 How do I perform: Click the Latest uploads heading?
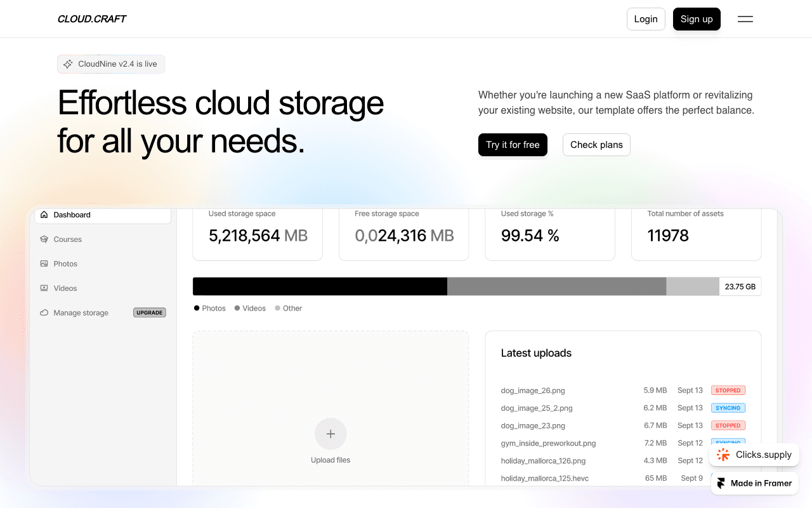pyautogui.click(x=536, y=353)
